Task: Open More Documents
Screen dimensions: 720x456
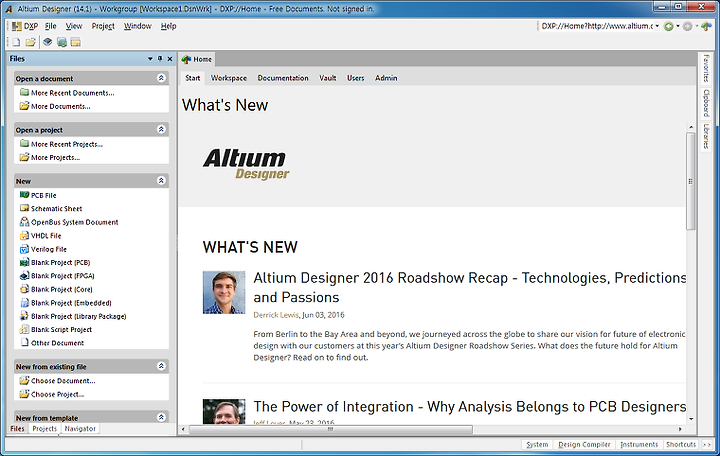Action: [61, 106]
